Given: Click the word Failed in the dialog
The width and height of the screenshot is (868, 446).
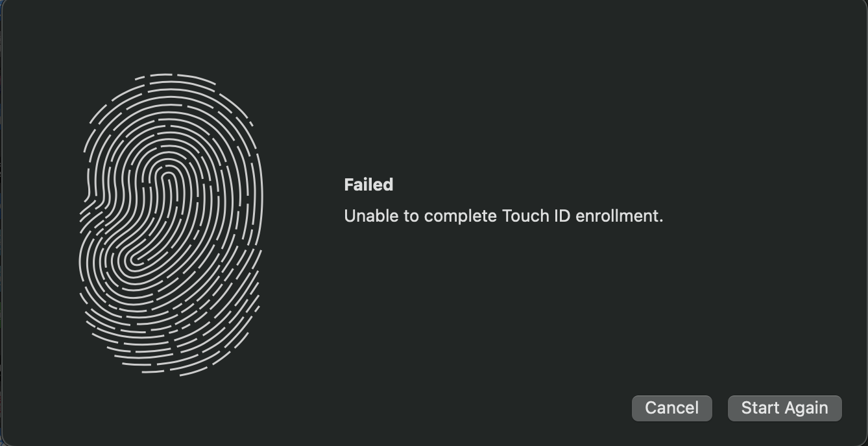Looking at the screenshot, I should pos(368,185).
